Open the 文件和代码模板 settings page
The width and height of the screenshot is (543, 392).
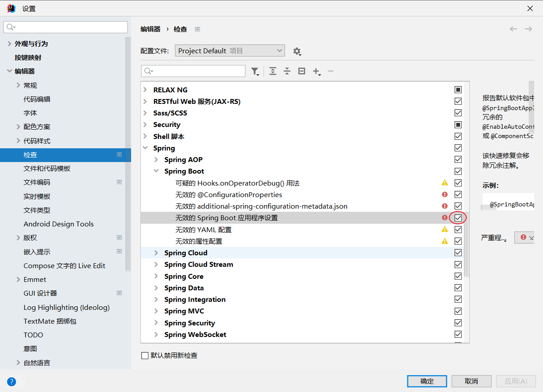(x=47, y=168)
